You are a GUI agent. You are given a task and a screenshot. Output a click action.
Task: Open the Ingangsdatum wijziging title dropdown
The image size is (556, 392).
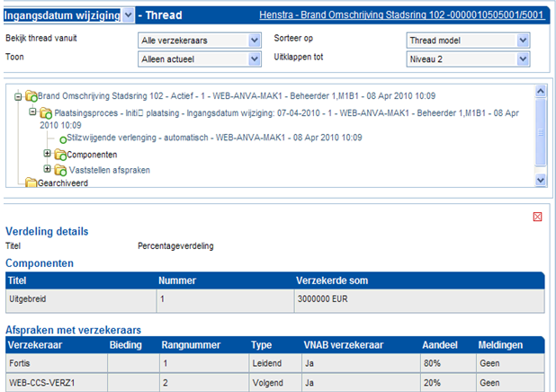[x=128, y=15]
